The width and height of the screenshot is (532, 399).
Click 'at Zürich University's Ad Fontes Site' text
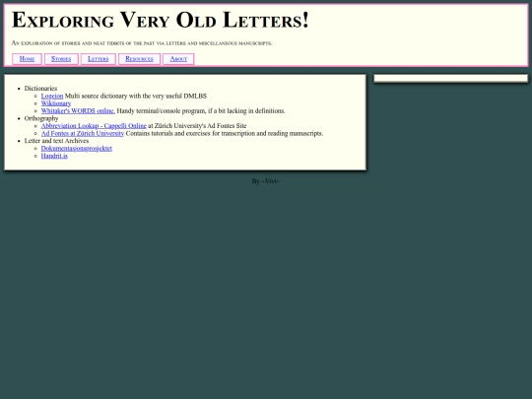pyautogui.click(x=197, y=126)
